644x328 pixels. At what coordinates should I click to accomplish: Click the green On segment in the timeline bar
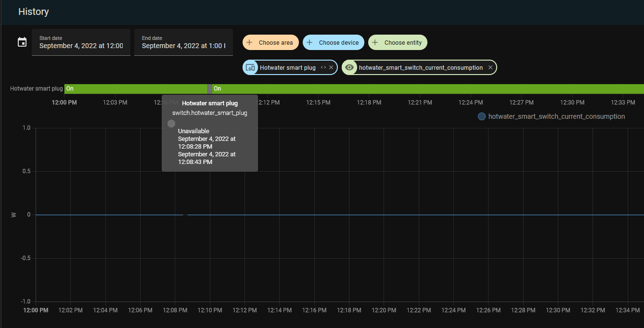click(x=135, y=88)
